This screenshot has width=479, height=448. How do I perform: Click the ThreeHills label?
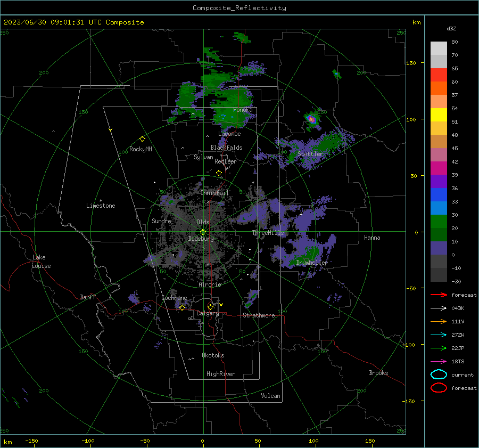[x=268, y=233]
